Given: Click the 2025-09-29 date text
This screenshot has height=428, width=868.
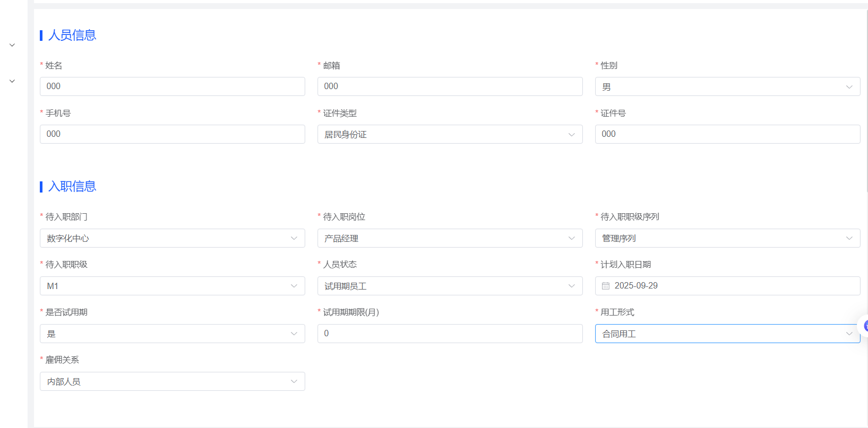Looking at the screenshot, I should tap(636, 286).
